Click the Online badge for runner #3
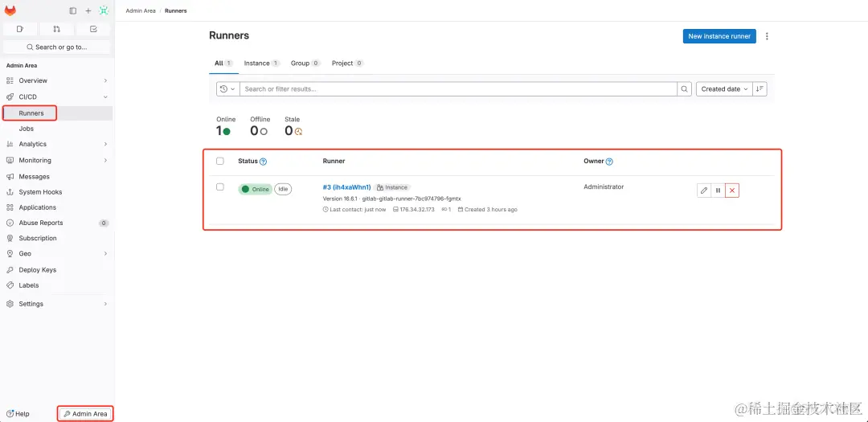The height and width of the screenshot is (422, 868). [x=256, y=190]
